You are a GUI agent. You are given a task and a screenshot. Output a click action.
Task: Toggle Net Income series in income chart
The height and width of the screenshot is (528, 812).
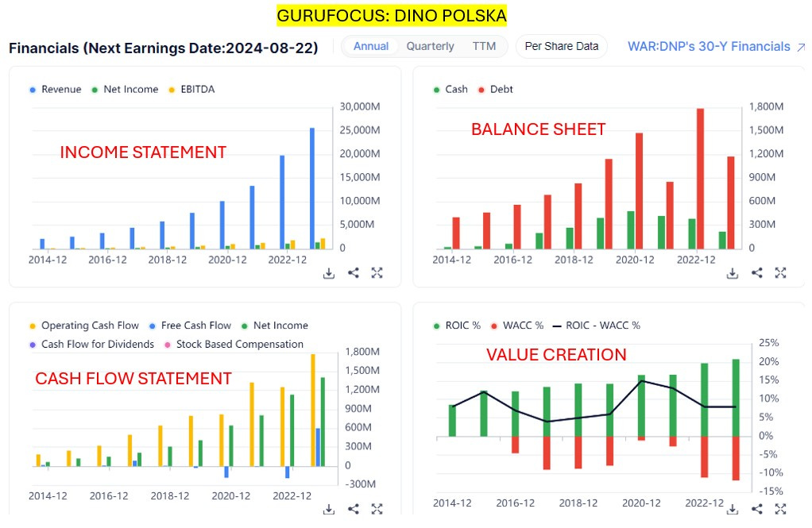pyautogui.click(x=125, y=89)
